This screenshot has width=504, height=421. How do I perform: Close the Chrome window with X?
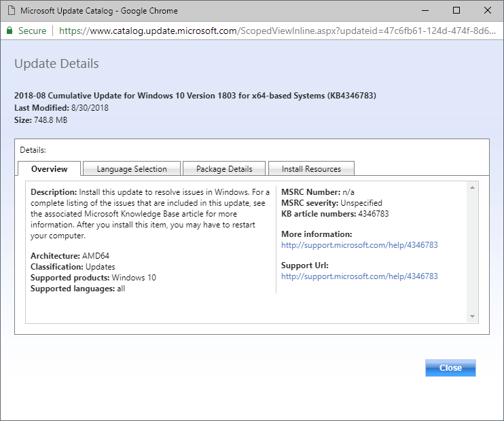(x=487, y=11)
